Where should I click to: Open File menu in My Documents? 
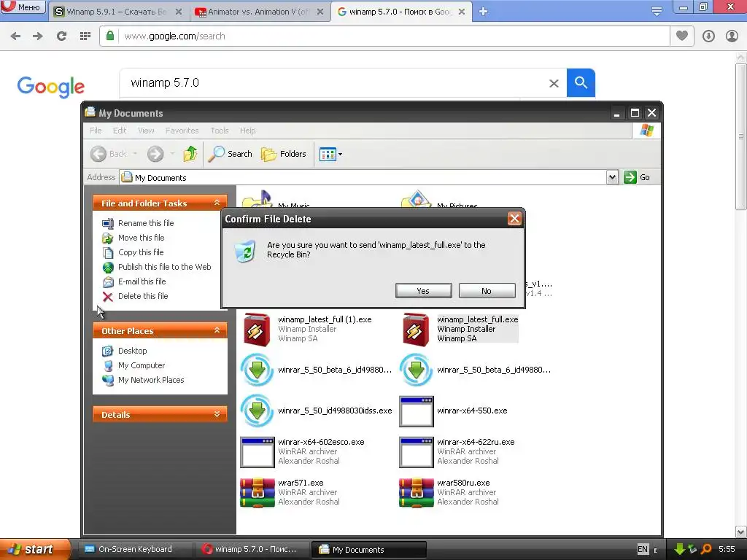pyautogui.click(x=96, y=131)
